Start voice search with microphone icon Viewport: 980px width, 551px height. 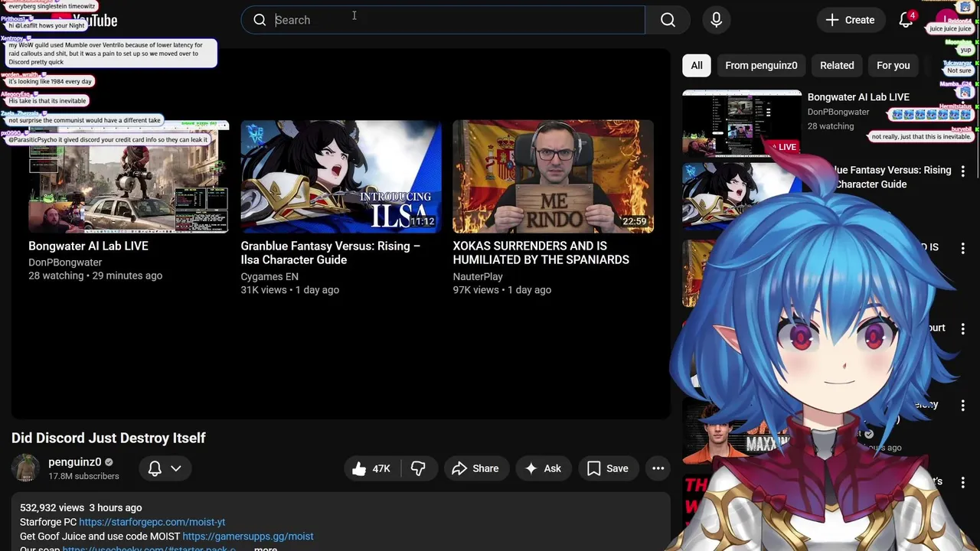point(717,20)
